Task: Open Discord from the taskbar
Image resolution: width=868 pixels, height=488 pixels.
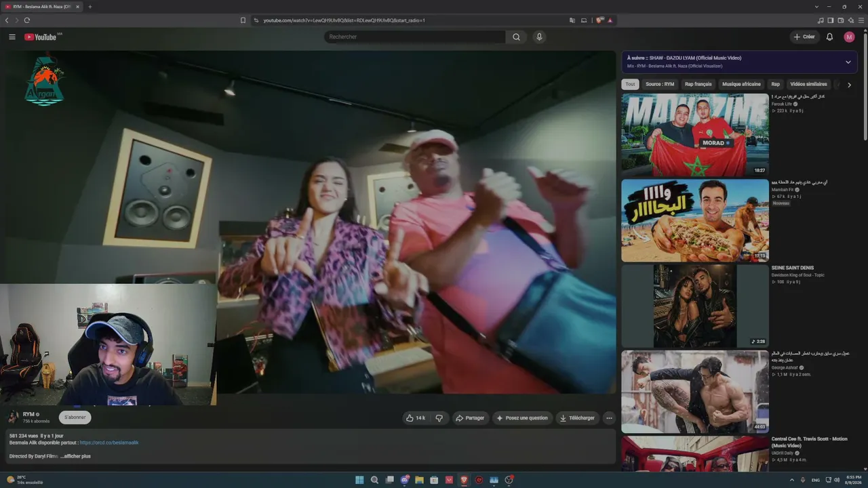Action: 405,480
